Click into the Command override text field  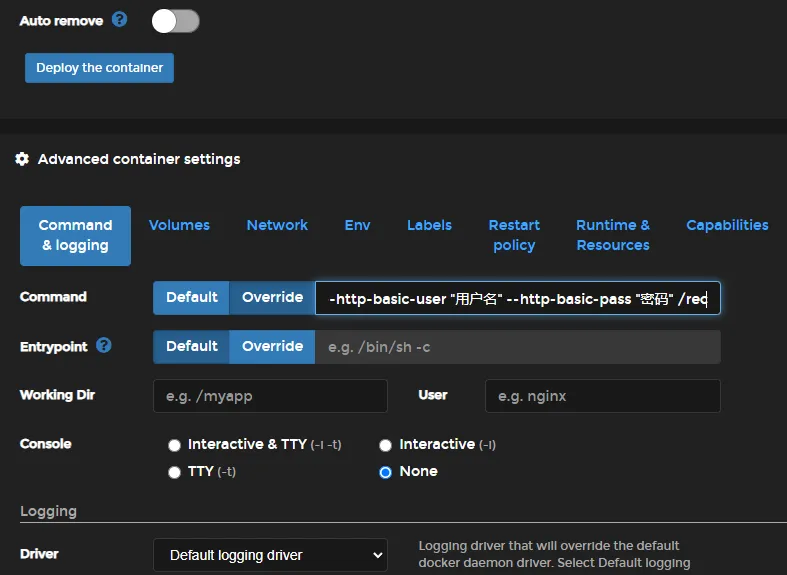517,298
